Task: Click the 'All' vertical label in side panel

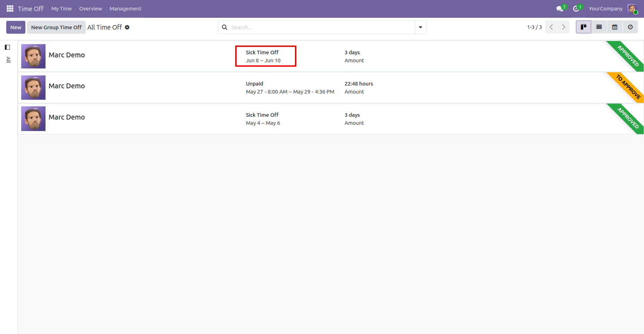Action: pos(9,60)
